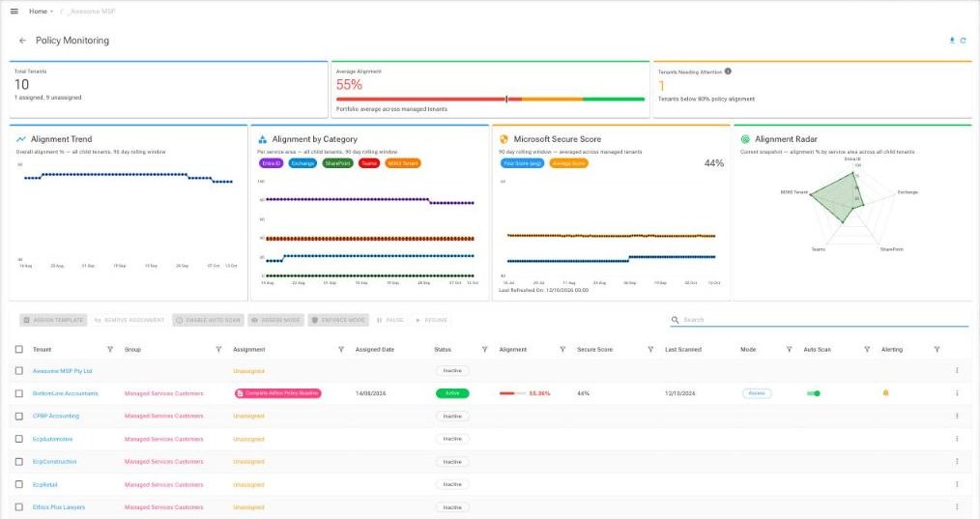The height and width of the screenshot is (519, 980).
Task: Open row menu for EcpConstruction
Action: point(957,461)
